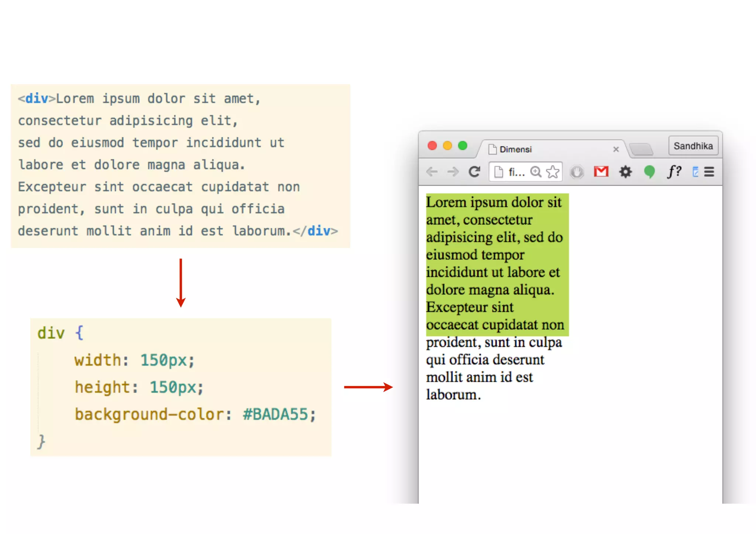Click the blue page extension icon
Image resolution: width=756 pixels, height=534 pixels.
tap(695, 172)
